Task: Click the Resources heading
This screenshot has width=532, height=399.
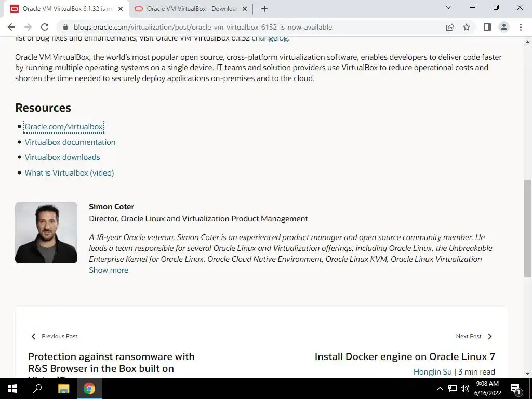Action: tap(43, 108)
